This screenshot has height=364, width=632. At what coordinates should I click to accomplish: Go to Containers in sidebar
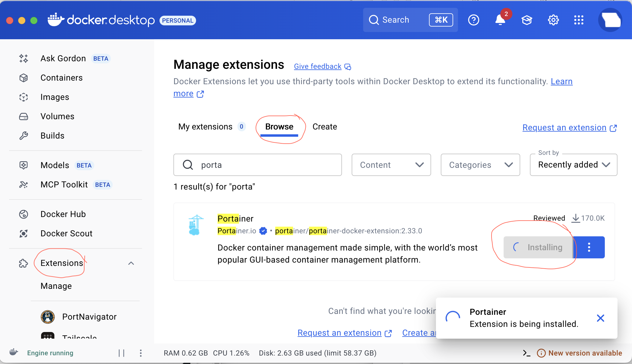(62, 78)
